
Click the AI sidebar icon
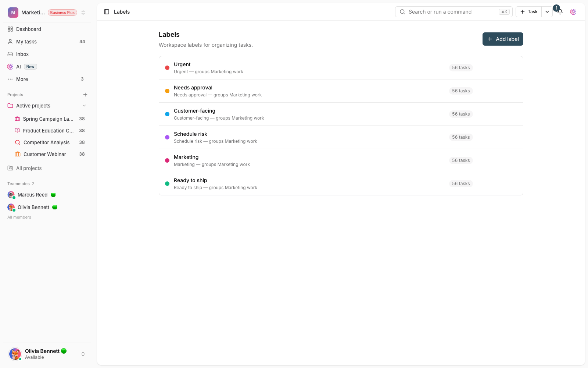(10, 67)
